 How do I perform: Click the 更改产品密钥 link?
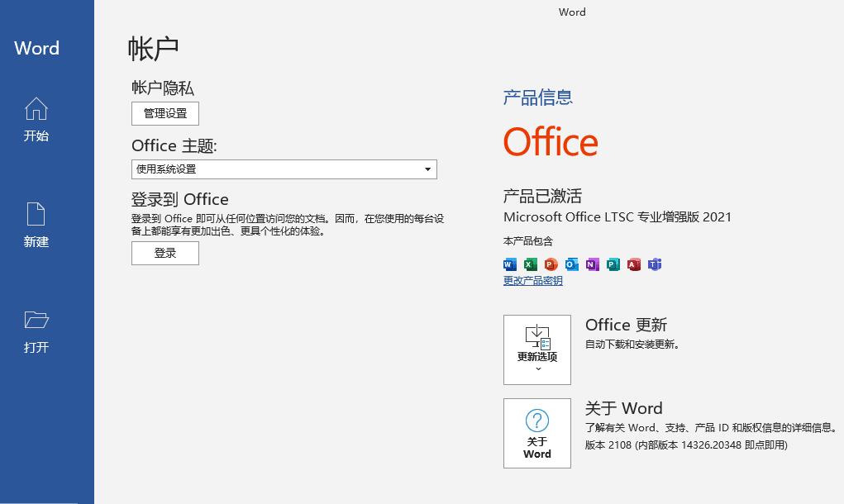coord(533,281)
